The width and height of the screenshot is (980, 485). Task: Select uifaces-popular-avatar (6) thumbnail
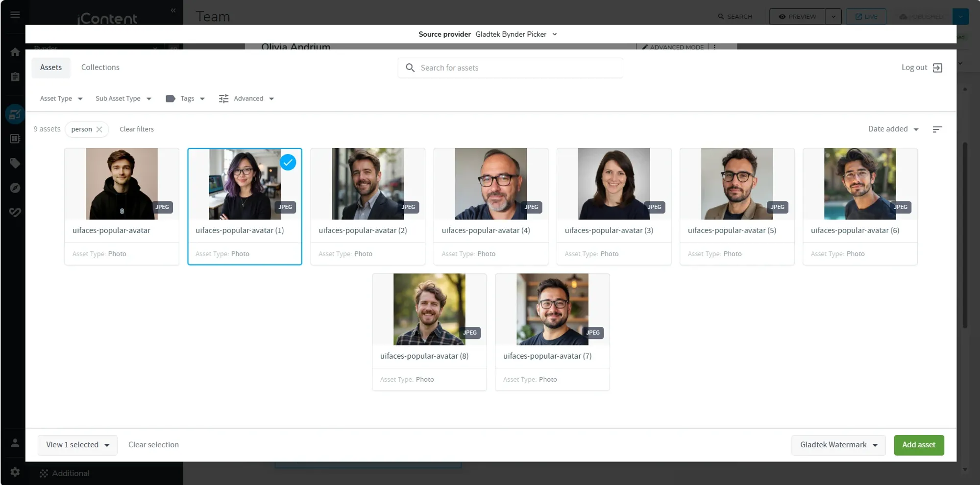click(x=860, y=184)
